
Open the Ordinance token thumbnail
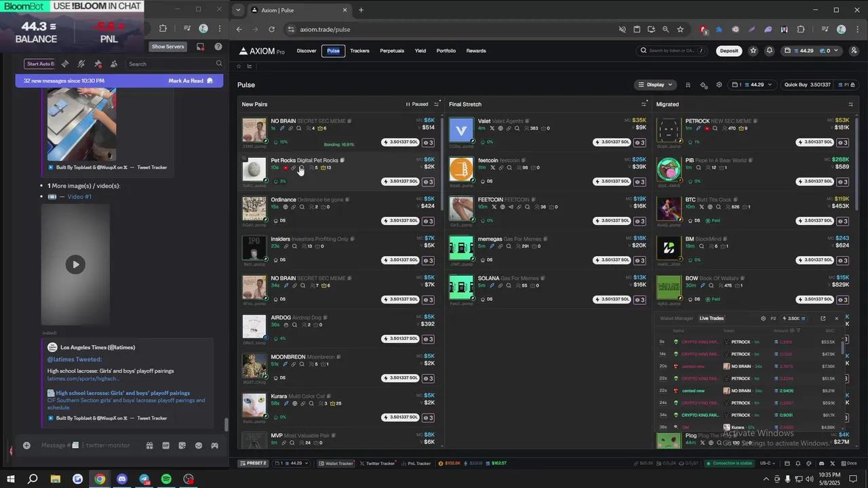pyautogui.click(x=254, y=209)
